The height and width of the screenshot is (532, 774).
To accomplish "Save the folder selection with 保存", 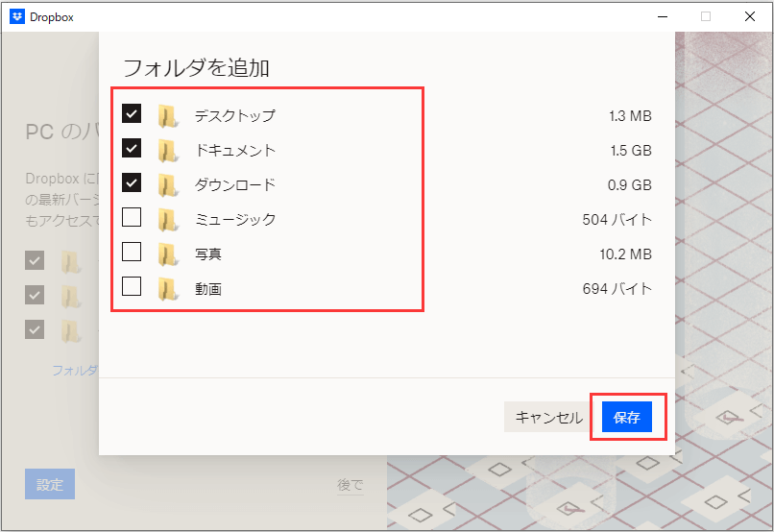I will tap(627, 417).
